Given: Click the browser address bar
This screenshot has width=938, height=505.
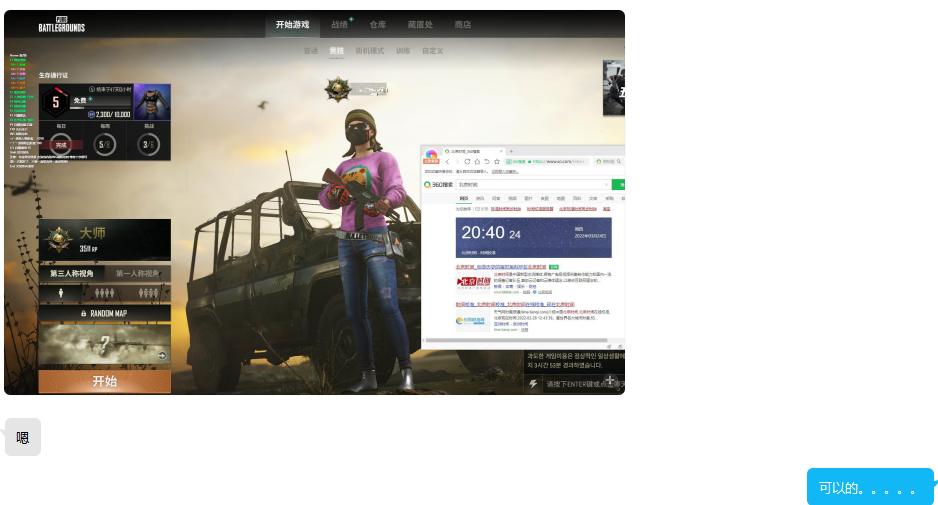Looking at the screenshot, I should [547, 162].
